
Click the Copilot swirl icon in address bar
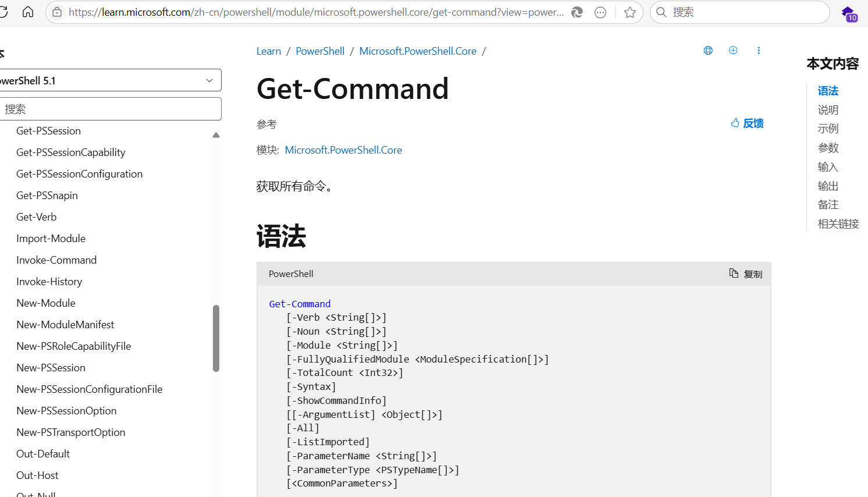click(x=577, y=12)
